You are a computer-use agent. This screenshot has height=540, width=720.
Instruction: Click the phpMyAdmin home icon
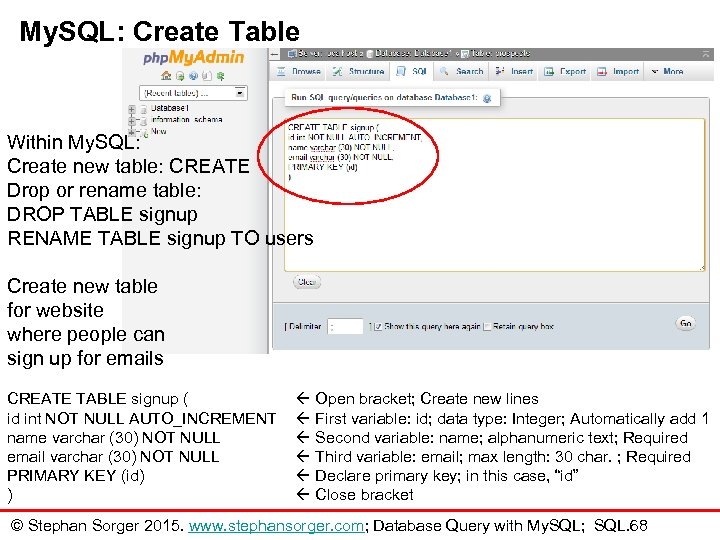coord(166,76)
